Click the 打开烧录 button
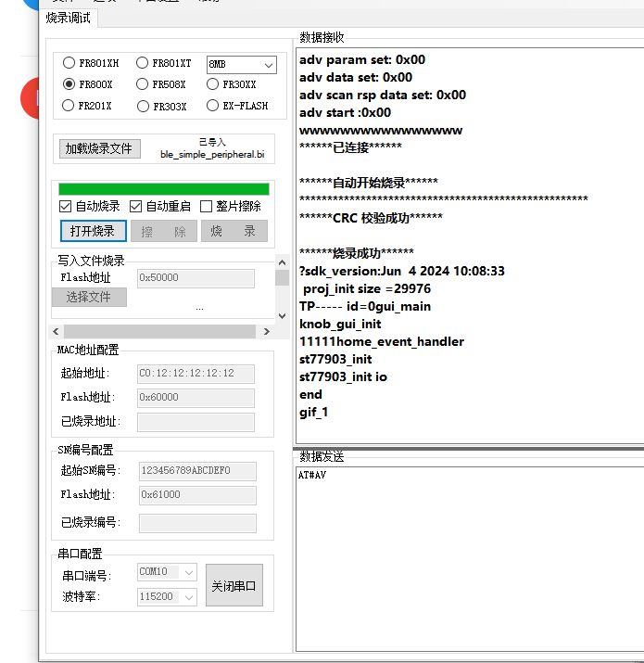644x663 pixels. point(93,231)
